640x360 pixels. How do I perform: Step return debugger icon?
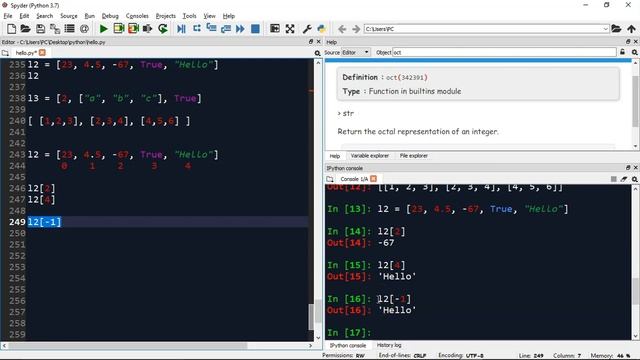click(226, 29)
